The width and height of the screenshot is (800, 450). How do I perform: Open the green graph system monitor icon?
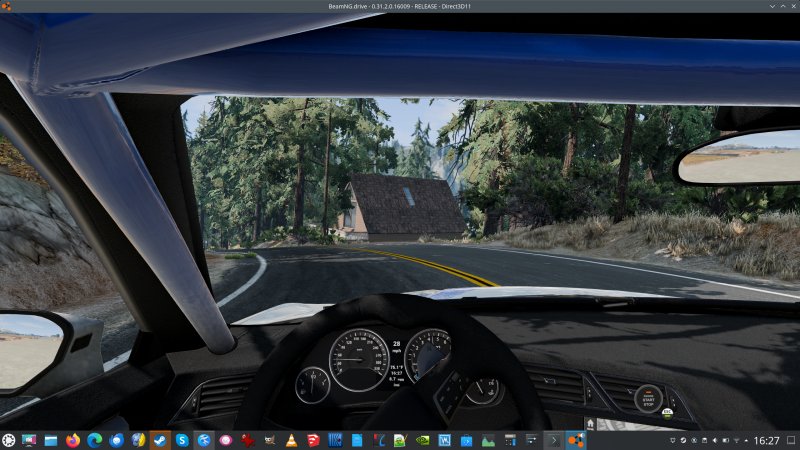488,440
